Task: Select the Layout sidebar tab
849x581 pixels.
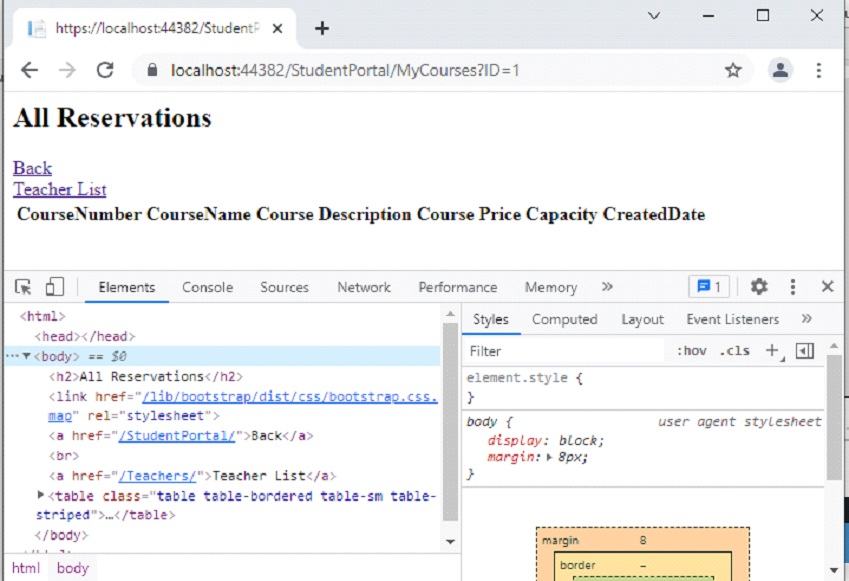Action: click(642, 319)
